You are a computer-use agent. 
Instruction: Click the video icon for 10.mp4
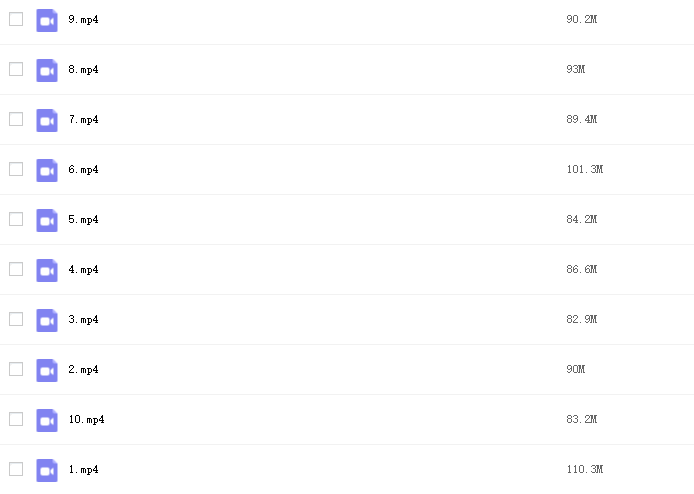(x=47, y=421)
